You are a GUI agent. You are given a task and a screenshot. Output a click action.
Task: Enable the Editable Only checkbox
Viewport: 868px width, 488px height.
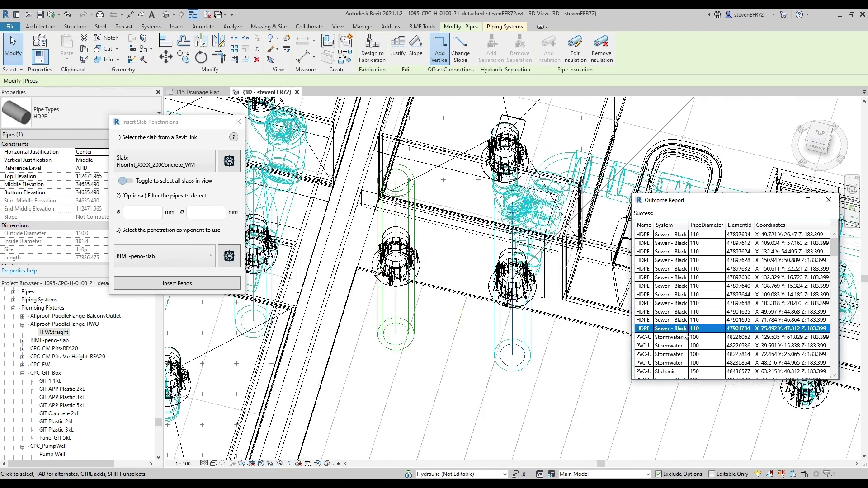712,474
